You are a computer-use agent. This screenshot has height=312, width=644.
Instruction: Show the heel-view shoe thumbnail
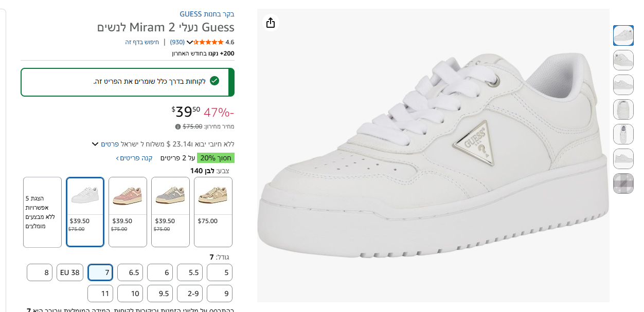623,109
